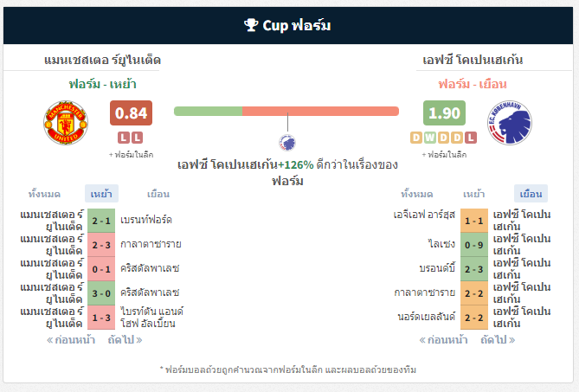
Task: Click the แมนเชสเตอร์ยูไนเต็ด team name heading
Action: (x=102, y=61)
